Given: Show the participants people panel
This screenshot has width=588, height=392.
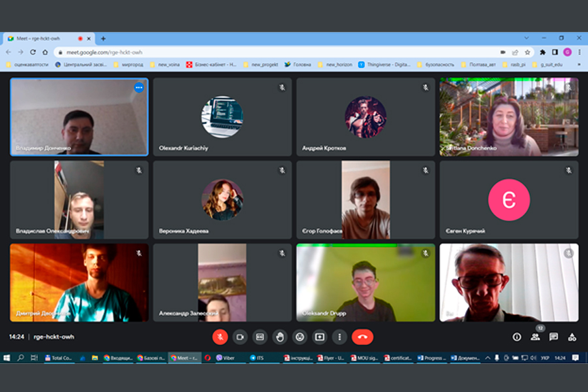Looking at the screenshot, I should pyautogui.click(x=535, y=337).
